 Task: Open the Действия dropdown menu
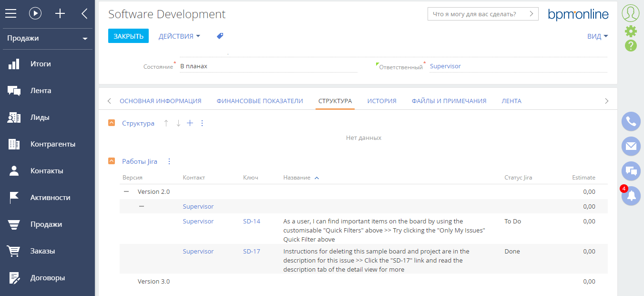(179, 36)
